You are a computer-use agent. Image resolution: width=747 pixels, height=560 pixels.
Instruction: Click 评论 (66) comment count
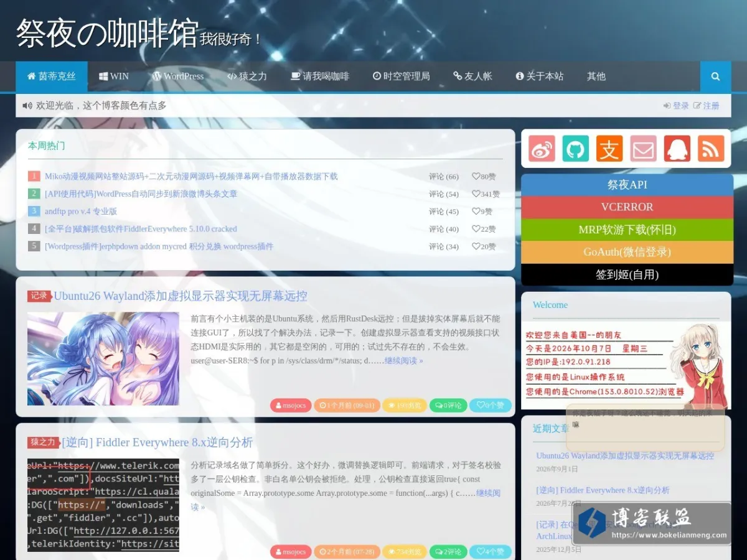[x=444, y=177]
